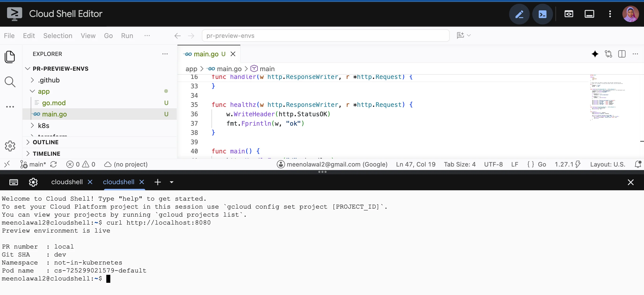Open Explorer views and more actions ellipsis
The image size is (644, 295).
[165, 54]
